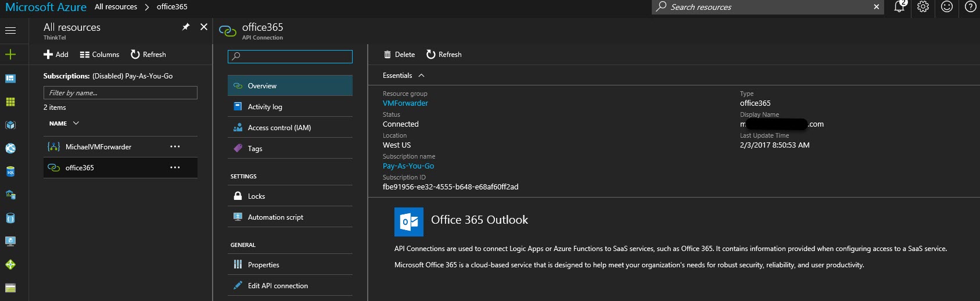980x301 pixels.
Task: Refresh the office365 connection blade
Action: point(444,55)
